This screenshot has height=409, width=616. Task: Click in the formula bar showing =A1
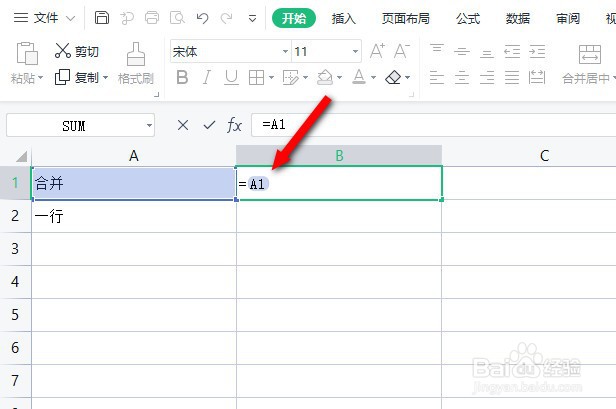[x=433, y=125]
